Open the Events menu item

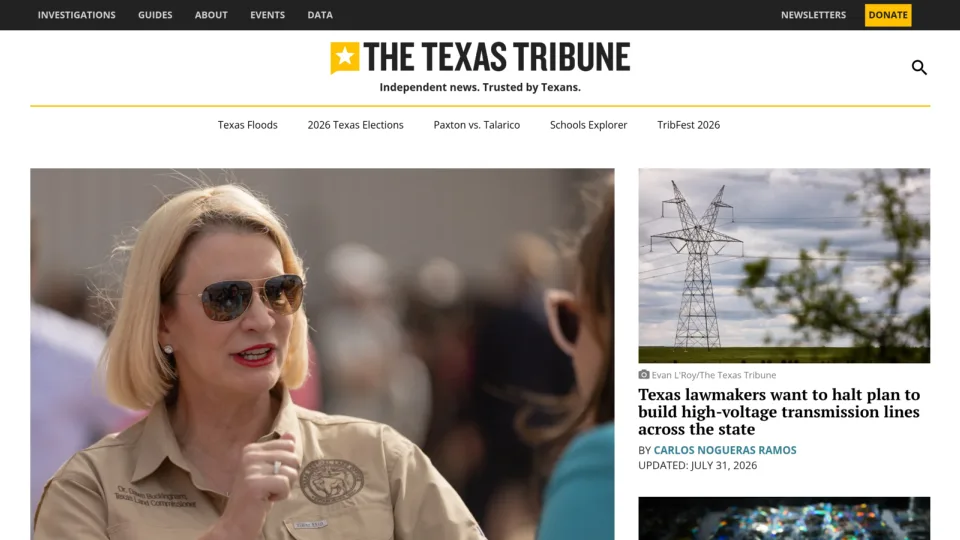click(268, 15)
